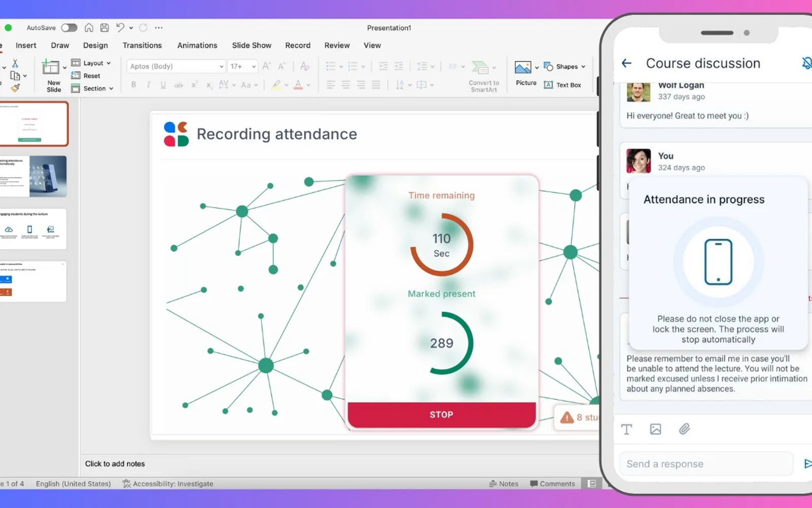Toggle the AutoSave switch
812x508 pixels.
click(69, 28)
